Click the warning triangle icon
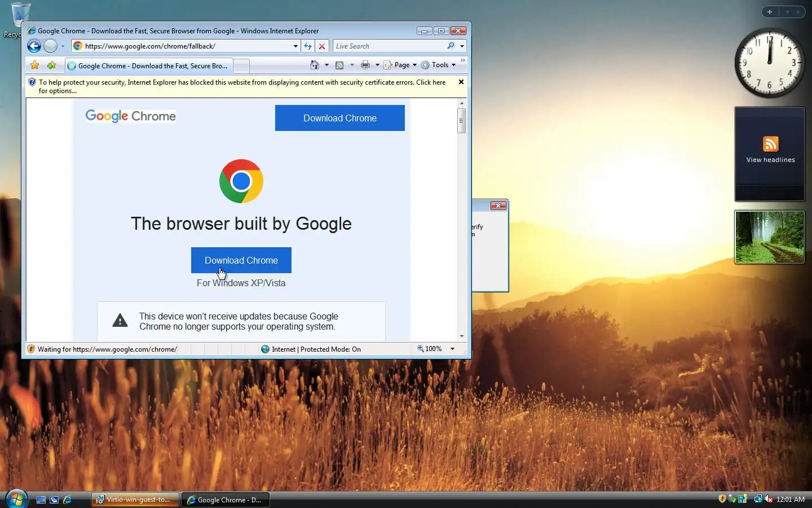812x508 pixels. pos(120,321)
